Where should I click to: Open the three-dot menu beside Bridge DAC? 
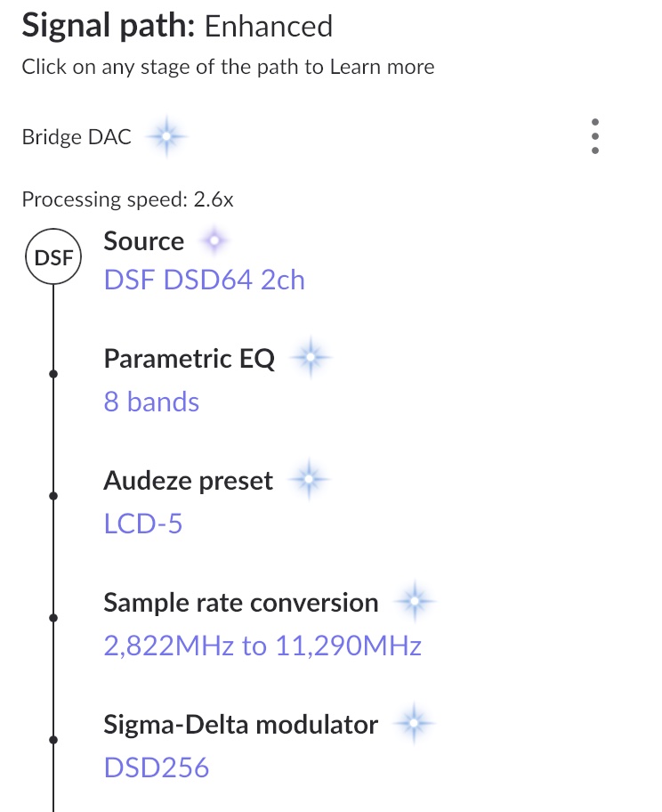(594, 136)
